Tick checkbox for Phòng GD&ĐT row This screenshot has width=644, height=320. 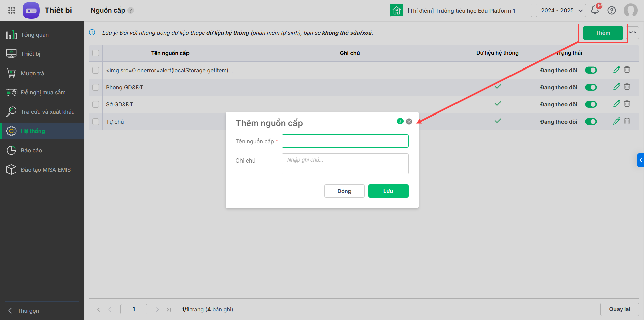coord(96,87)
